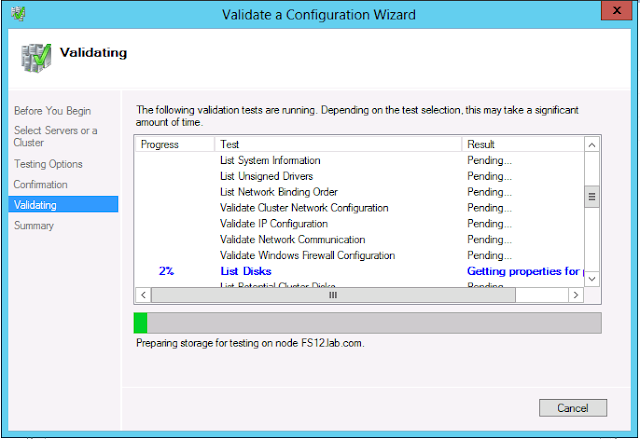Select the Validate Network Communication row
This screenshot has height=439, width=640.
(x=360, y=240)
